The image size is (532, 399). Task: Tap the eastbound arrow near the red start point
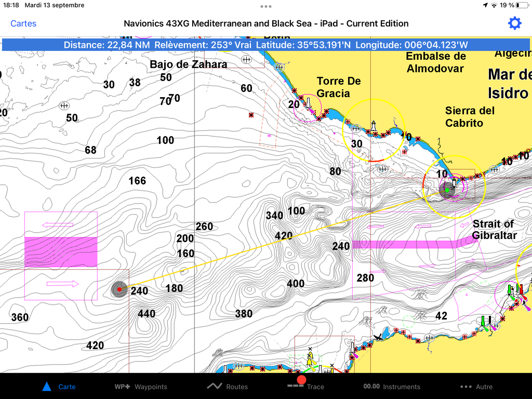tap(62, 284)
